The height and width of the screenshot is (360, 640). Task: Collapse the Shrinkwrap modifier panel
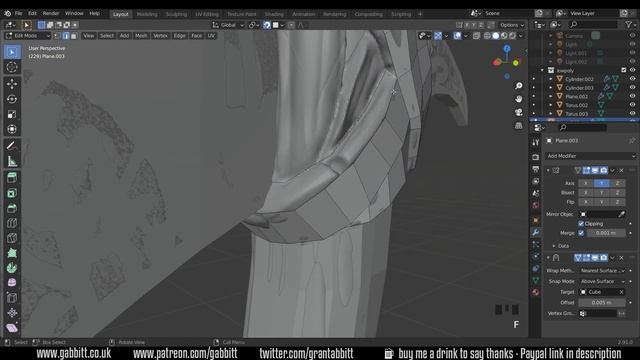point(548,258)
